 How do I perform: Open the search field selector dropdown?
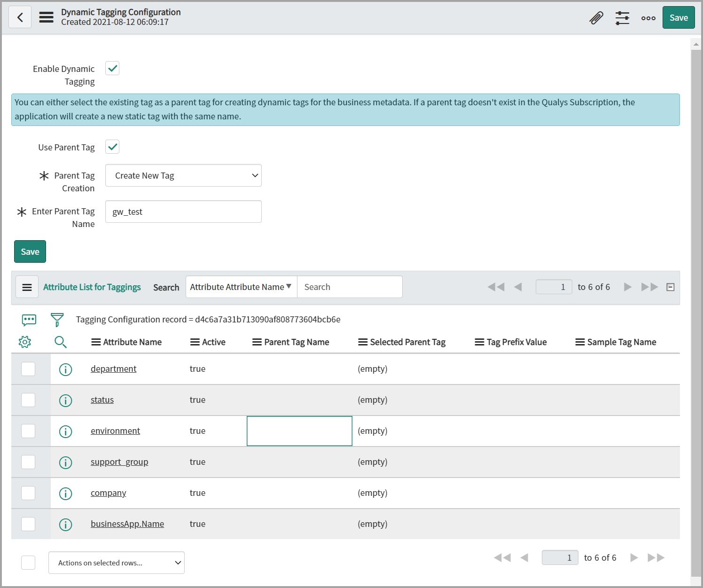(x=241, y=287)
